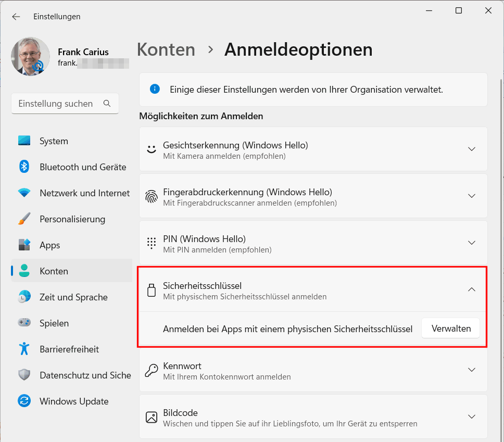
Task: Click the Netzwerk wifi icon
Action: pyautogui.click(x=24, y=193)
